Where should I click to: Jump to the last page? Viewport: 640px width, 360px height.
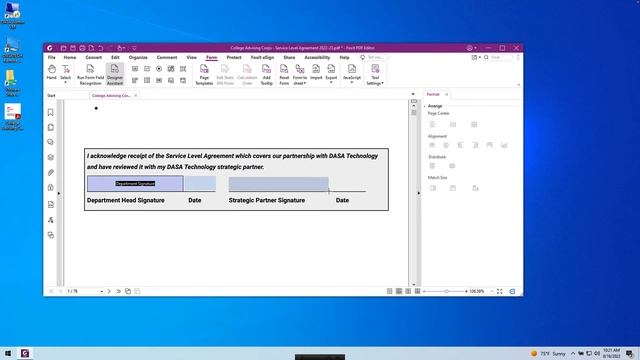click(118, 291)
